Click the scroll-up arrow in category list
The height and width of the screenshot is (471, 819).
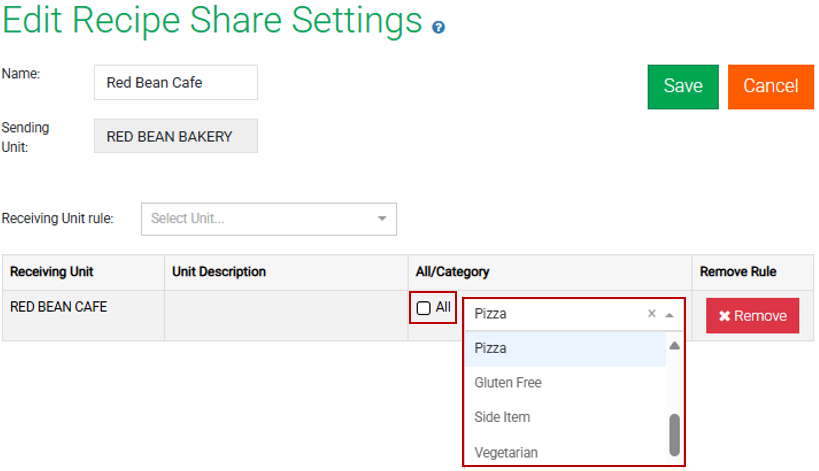pos(674,346)
